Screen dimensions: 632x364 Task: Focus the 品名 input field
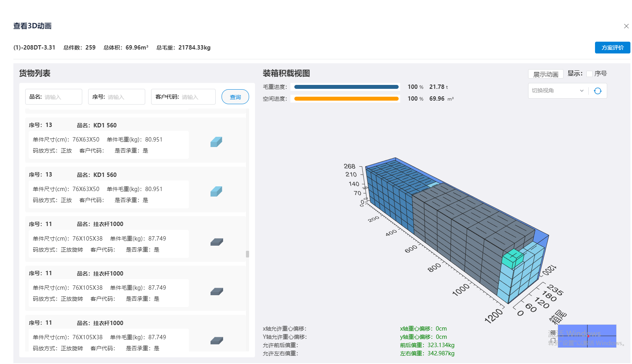(54, 97)
